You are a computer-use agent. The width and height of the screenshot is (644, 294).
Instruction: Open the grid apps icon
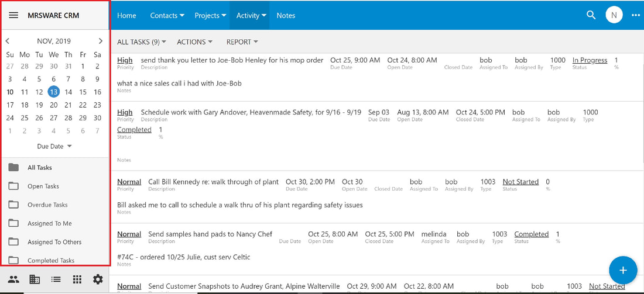[x=77, y=279]
